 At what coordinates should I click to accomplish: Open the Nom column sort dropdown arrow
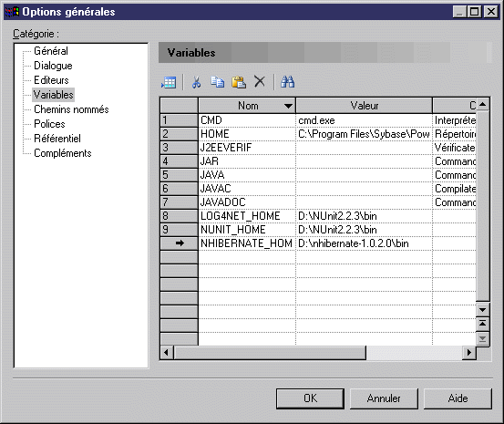288,106
